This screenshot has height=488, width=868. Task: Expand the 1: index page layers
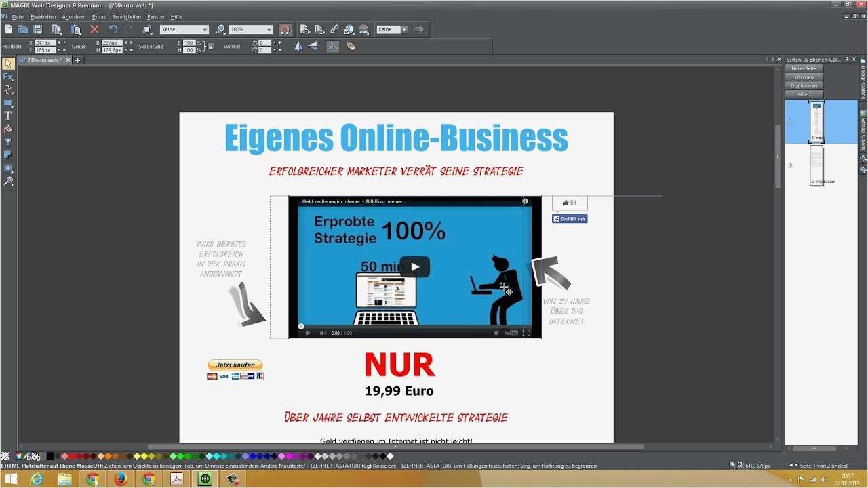791,122
